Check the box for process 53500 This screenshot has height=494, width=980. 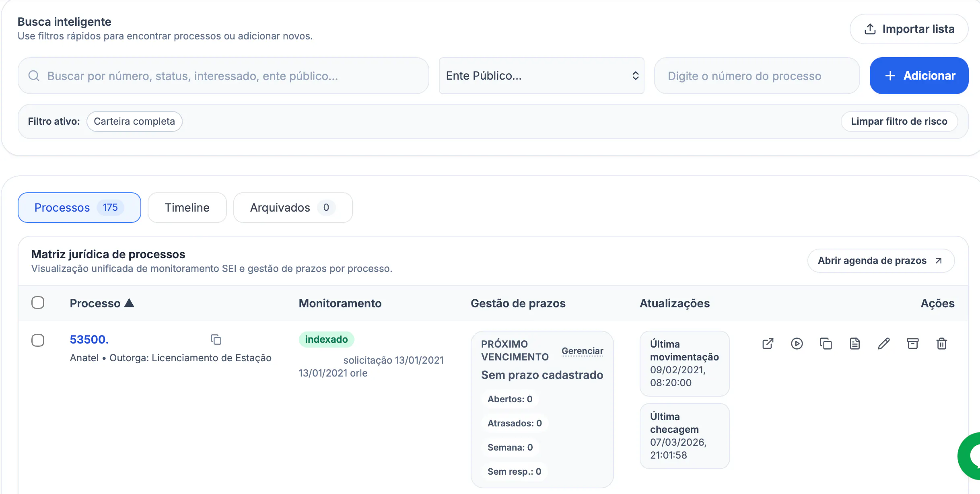(38, 340)
